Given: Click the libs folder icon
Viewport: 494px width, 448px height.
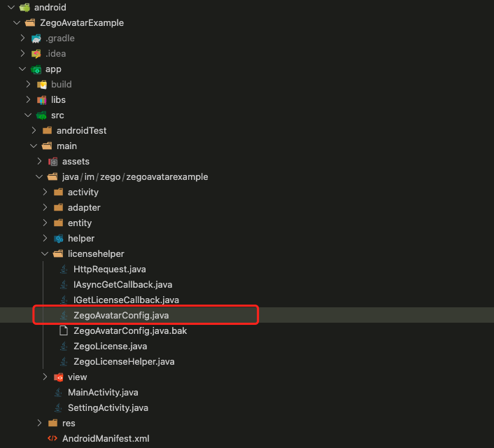Looking at the screenshot, I should pyautogui.click(x=41, y=100).
